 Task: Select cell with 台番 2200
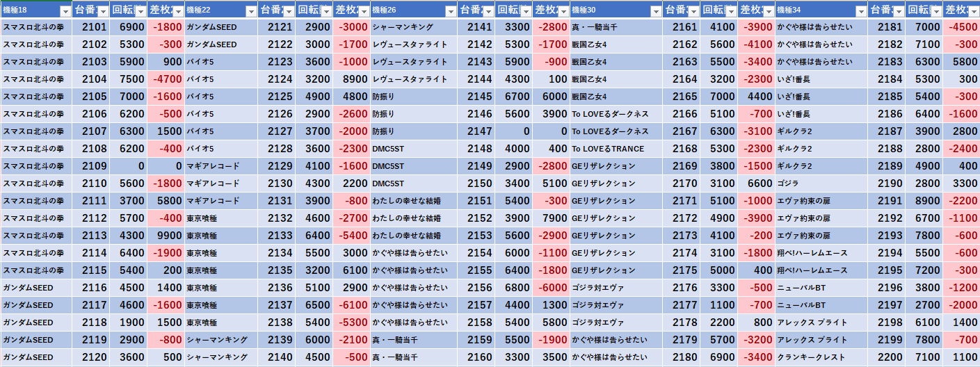pos(887,357)
